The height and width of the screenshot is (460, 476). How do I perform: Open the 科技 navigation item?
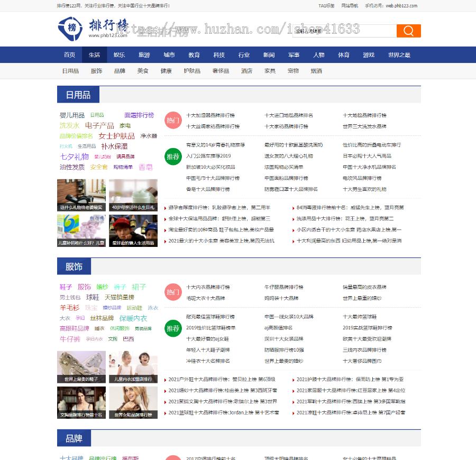(x=219, y=55)
